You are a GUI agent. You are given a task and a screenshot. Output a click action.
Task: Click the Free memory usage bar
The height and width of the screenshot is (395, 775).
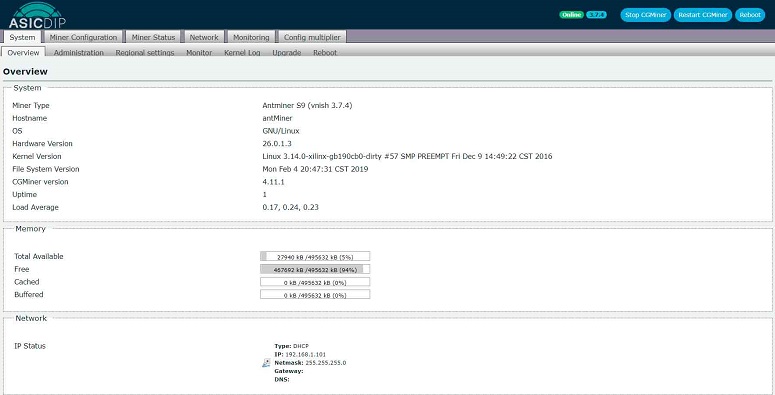click(x=315, y=269)
